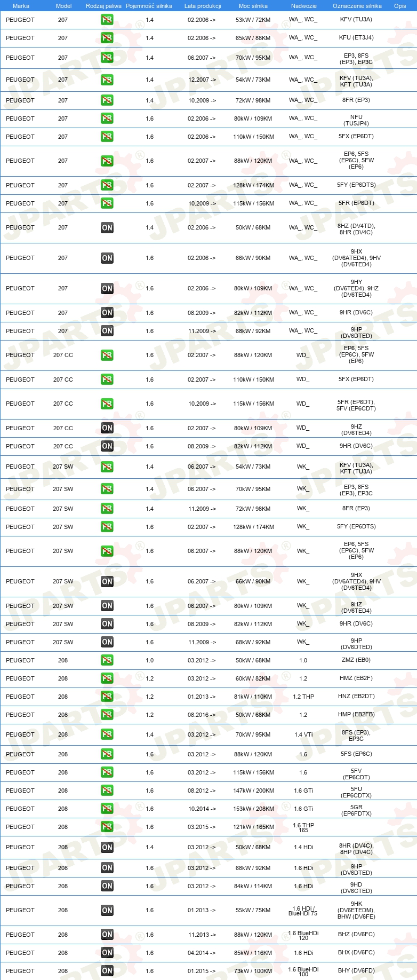417x980 pixels.
Task: Click the petrol icon for the 208 HMP (EB2FB) engine
Action: click(x=107, y=715)
